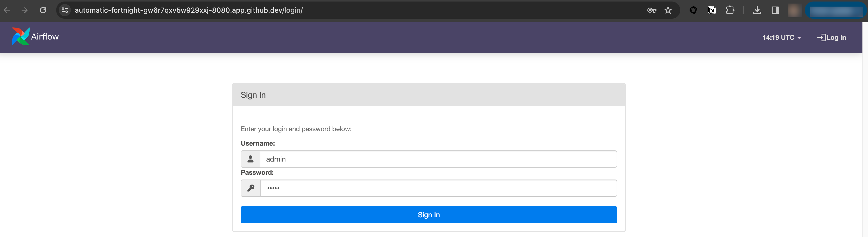Screen dimensions: 868x237
Task: Open the Notion extension icon
Action: click(712, 10)
